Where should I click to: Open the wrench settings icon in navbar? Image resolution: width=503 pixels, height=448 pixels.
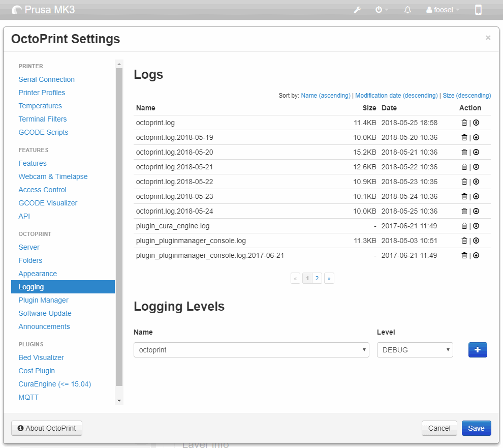(x=357, y=10)
